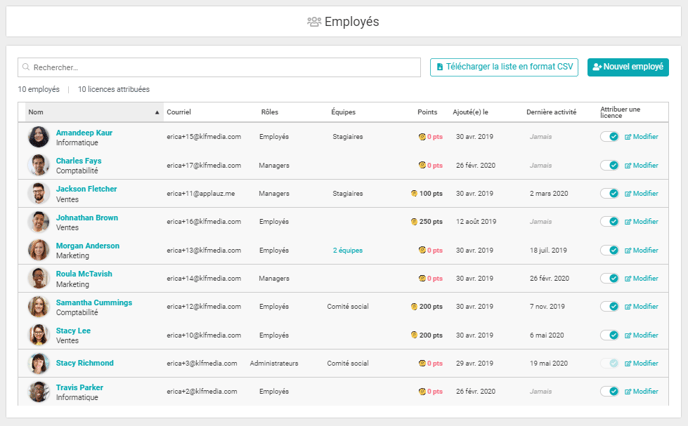This screenshot has width=688, height=426.
Task: Download the list in CSV format
Action: (x=504, y=67)
